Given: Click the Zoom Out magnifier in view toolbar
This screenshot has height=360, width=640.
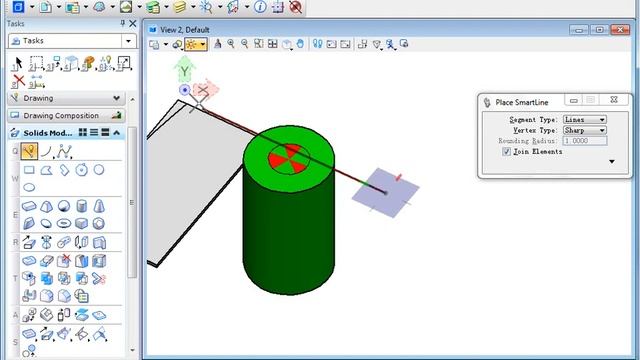Looking at the screenshot, I should pos(244,44).
